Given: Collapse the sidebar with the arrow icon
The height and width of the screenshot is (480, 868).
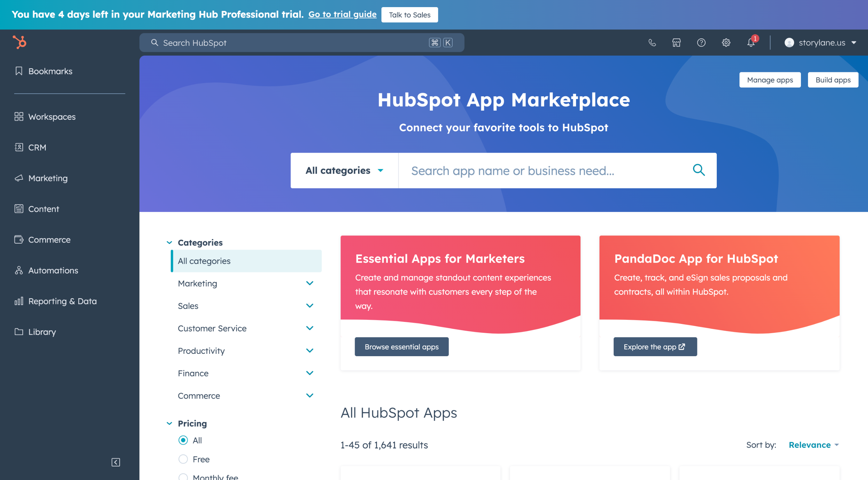Looking at the screenshot, I should pos(116,462).
